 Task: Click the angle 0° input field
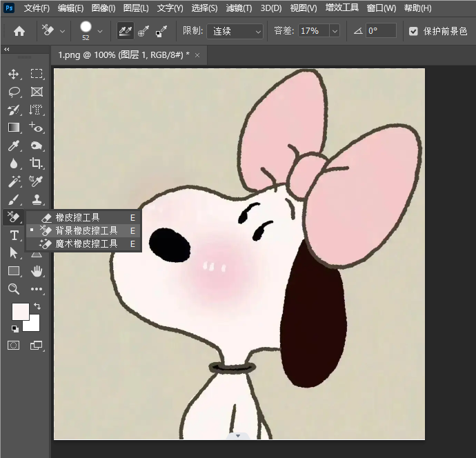pyautogui.click(x=380, y=31)
